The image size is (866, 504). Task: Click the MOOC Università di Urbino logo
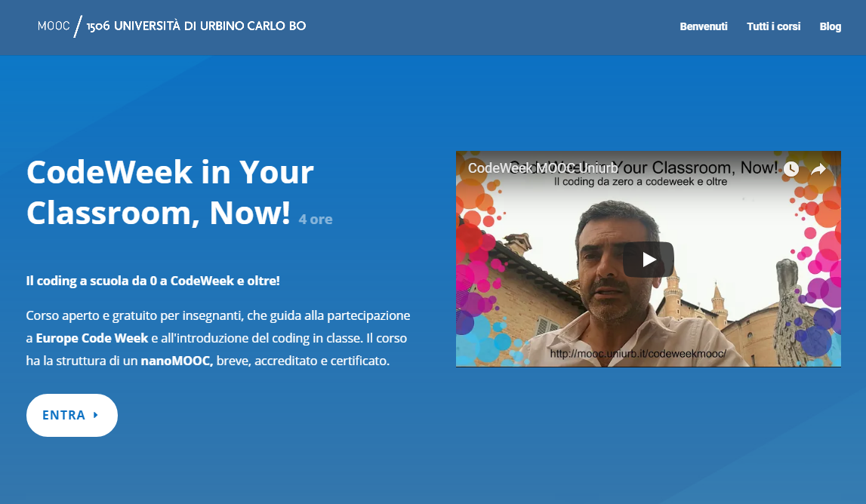tap(171, 26)
